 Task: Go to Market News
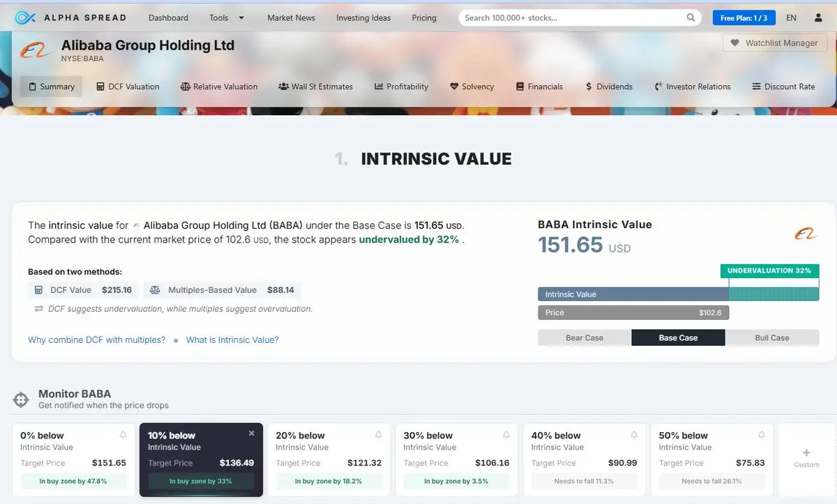[291, 17]
